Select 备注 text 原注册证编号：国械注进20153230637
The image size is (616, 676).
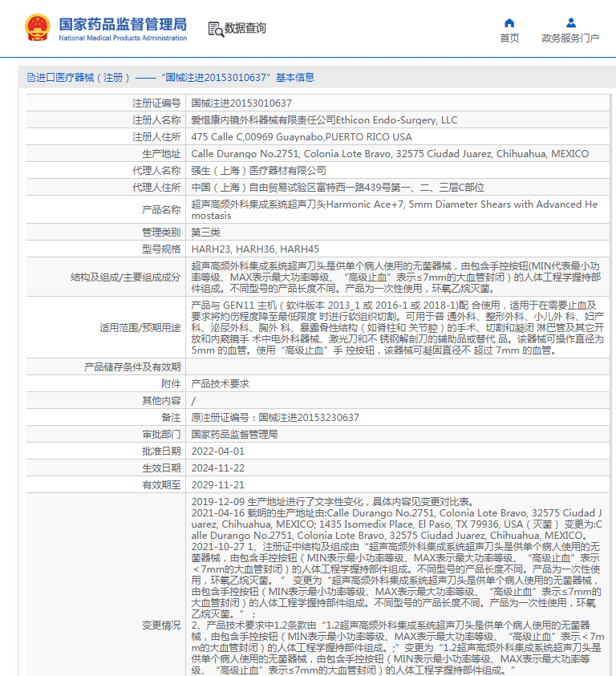275,418
